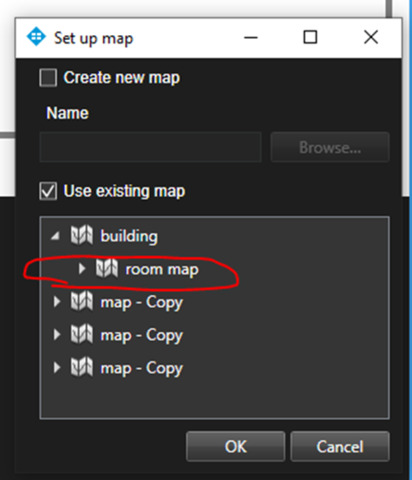Click the Browse... button
The width and height of the screenshot is (412, 480).
330,147
